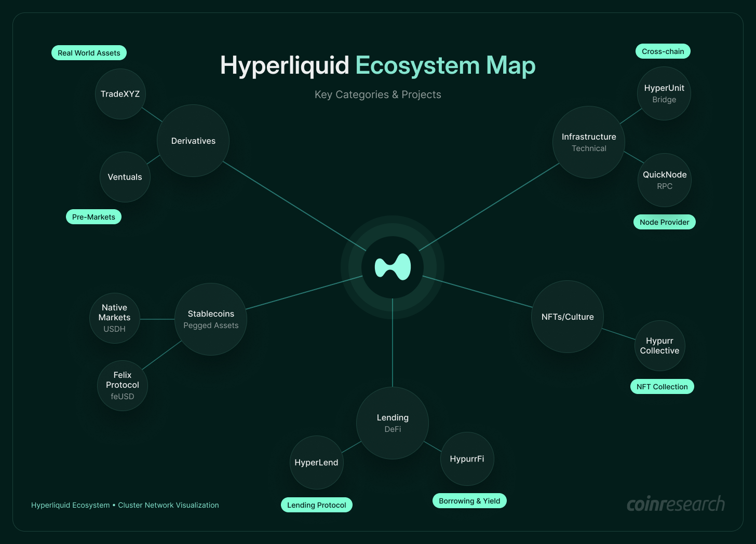
Task: Click the HypurrFi node
Action: [x=467, y=459]
